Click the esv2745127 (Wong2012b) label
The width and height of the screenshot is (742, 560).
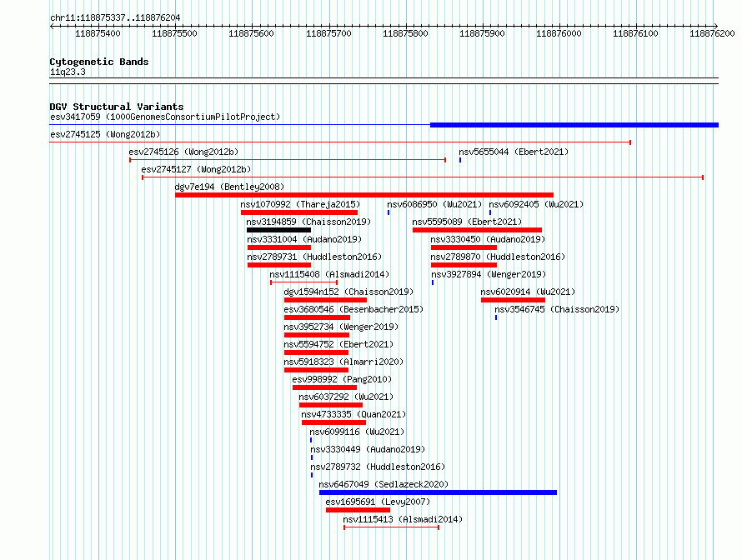196,169
